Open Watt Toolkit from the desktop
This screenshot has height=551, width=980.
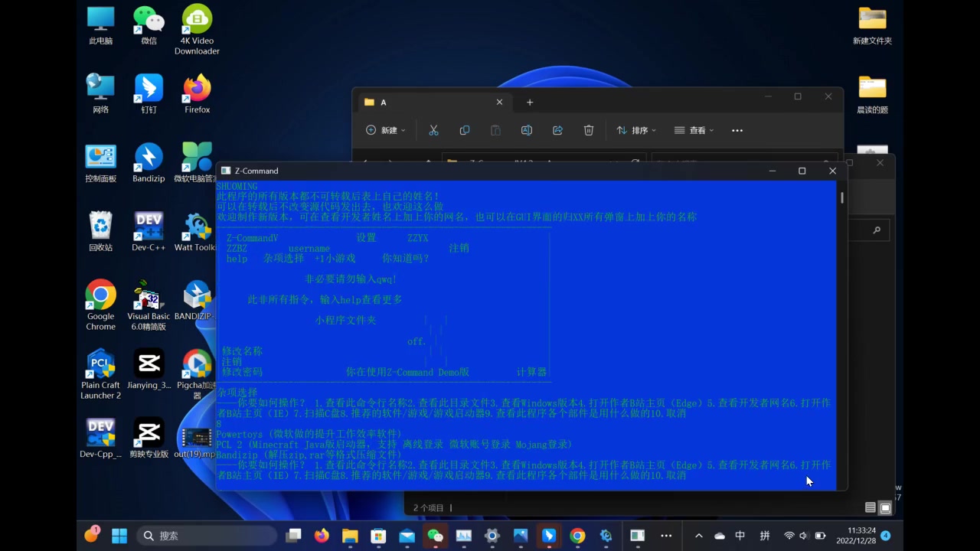click(196, 226)
